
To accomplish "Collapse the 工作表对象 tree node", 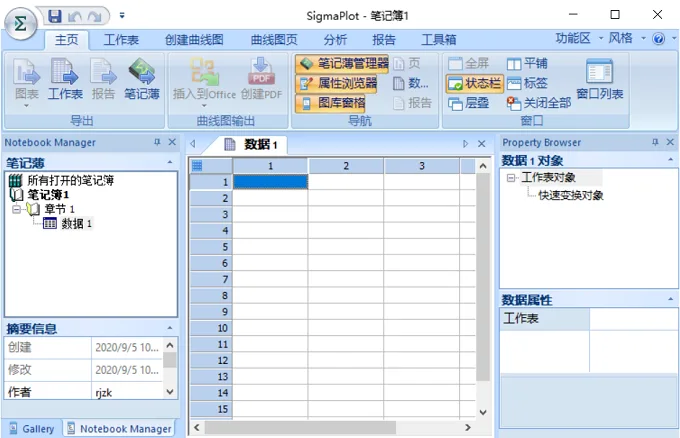I will (511, 178).
